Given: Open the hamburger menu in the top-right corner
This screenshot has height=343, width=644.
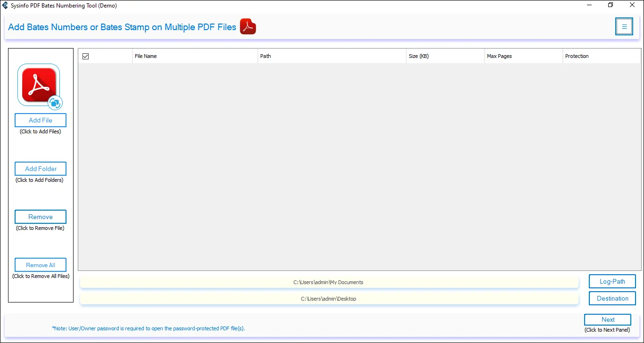Looking at the screenshot, I should coord(624,26).
